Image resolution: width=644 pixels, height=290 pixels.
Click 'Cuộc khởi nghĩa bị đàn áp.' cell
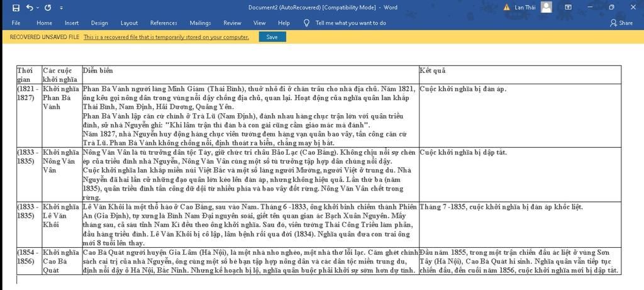519,116
